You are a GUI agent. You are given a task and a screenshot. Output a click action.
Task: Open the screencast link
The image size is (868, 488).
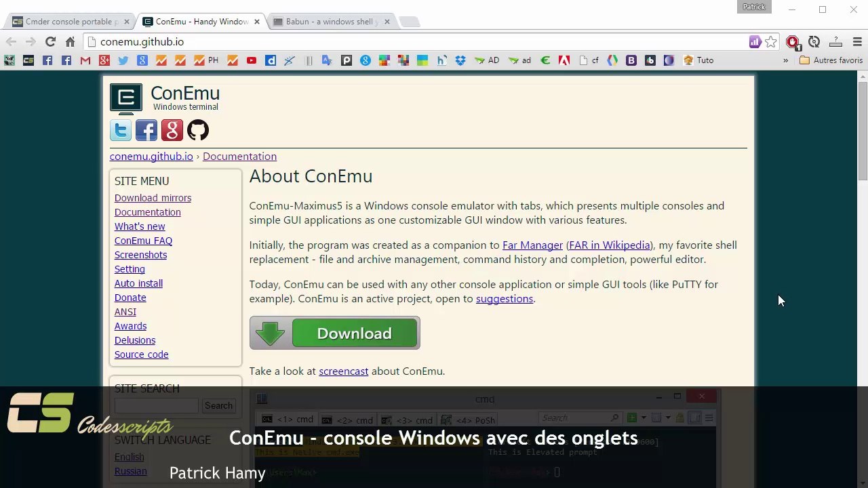click(x=344, y=371)
